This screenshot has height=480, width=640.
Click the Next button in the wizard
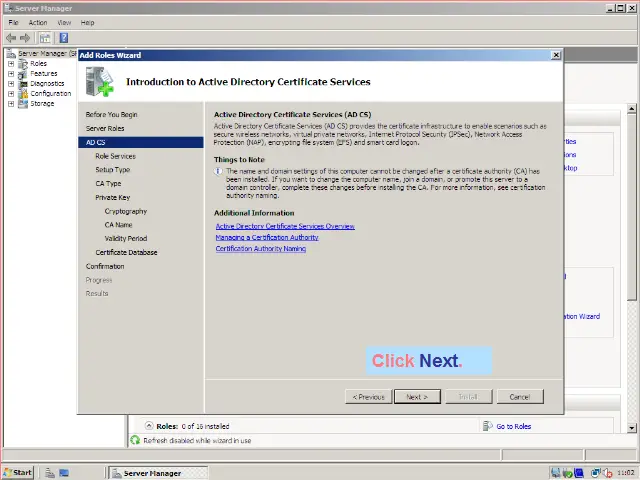coord(417,397)
